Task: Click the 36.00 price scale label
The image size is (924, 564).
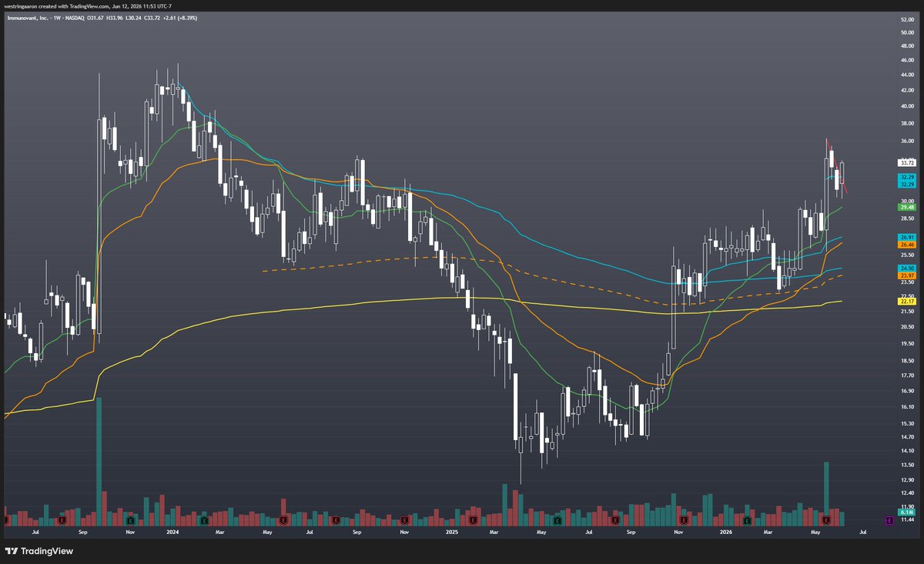Action: click(x=906, y=142)
